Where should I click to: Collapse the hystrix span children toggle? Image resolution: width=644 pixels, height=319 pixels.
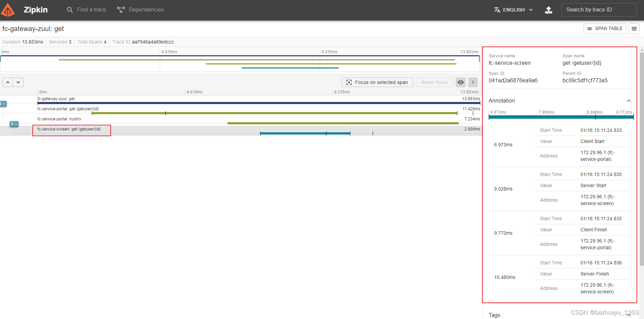coord(14,124)
